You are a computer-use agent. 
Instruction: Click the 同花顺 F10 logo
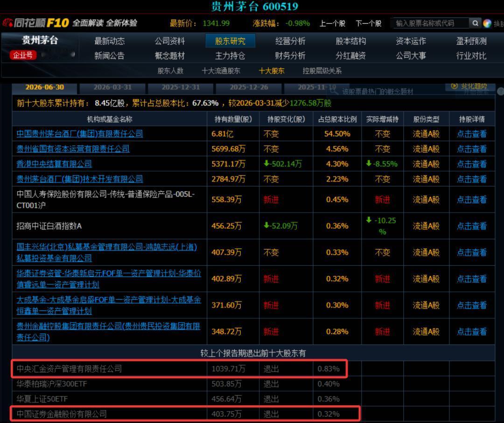pyautogui.click(x=35, y=23)
